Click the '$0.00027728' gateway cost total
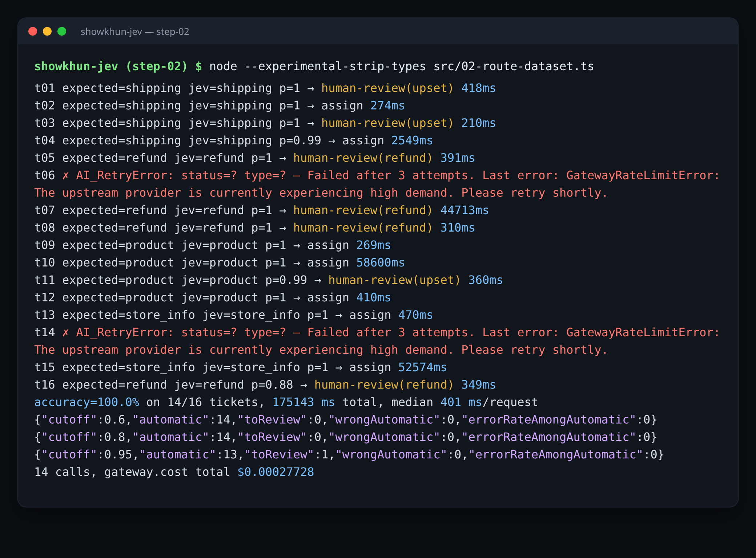Image resolution: width=756 pixels, height=558 pixels. (276, 472)
